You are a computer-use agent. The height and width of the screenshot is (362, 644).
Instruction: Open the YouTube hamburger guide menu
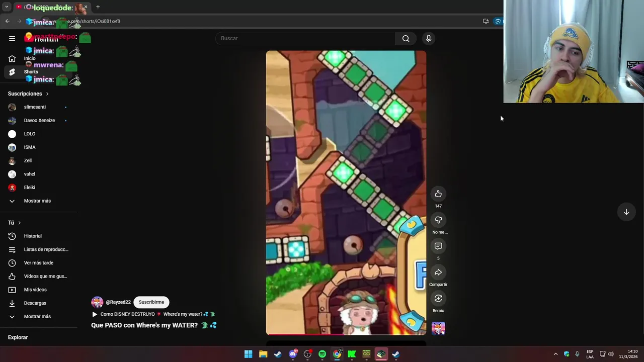coord(12,38)
